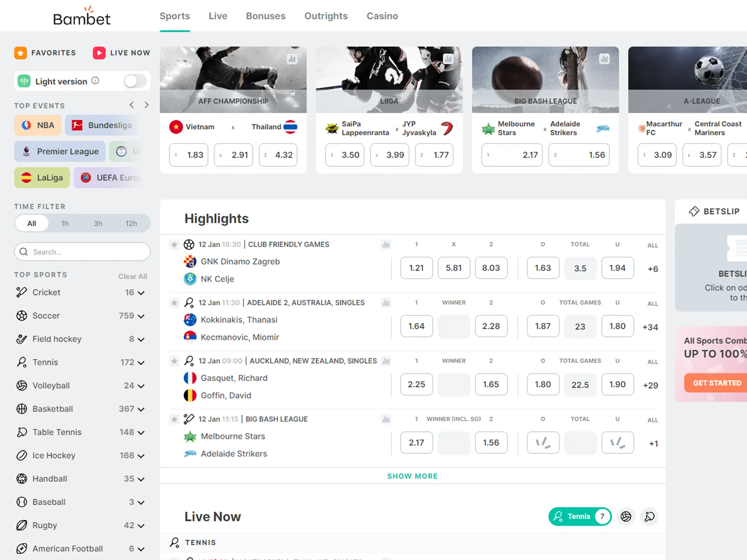Open statistics icon on AFF Championship card
This screenshot has width=747, height=560.
click(x=292, y=59)
